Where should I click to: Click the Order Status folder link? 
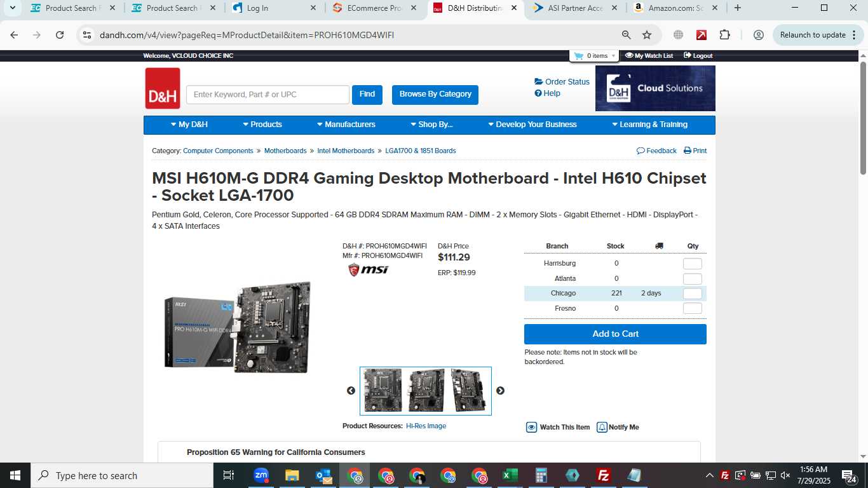click(562, 81)
